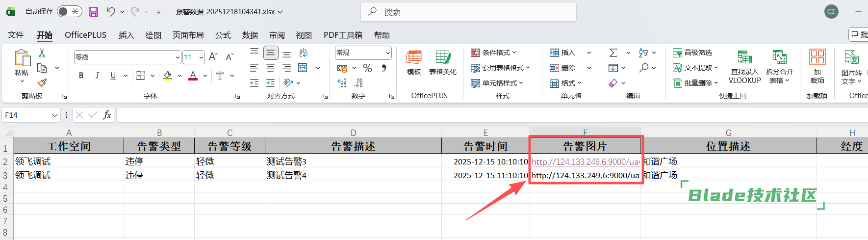
Task: Select the Format Painter brush icon
Action: pyautogui.click(x=42, y=82)
